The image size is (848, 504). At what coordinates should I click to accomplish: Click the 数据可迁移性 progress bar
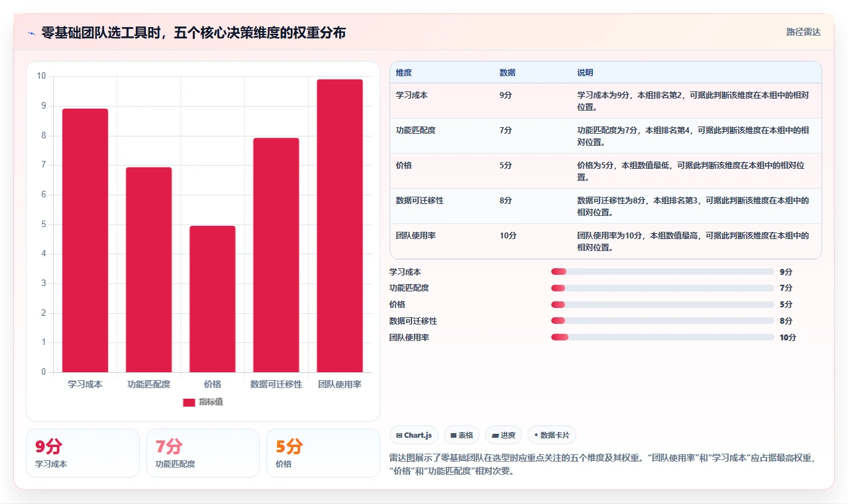(x=662, y=321)
